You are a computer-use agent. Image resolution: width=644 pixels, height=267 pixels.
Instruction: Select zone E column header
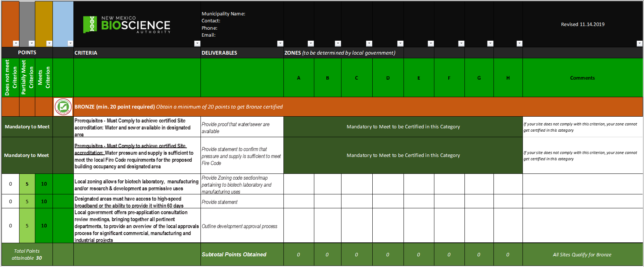pos(419,77)
